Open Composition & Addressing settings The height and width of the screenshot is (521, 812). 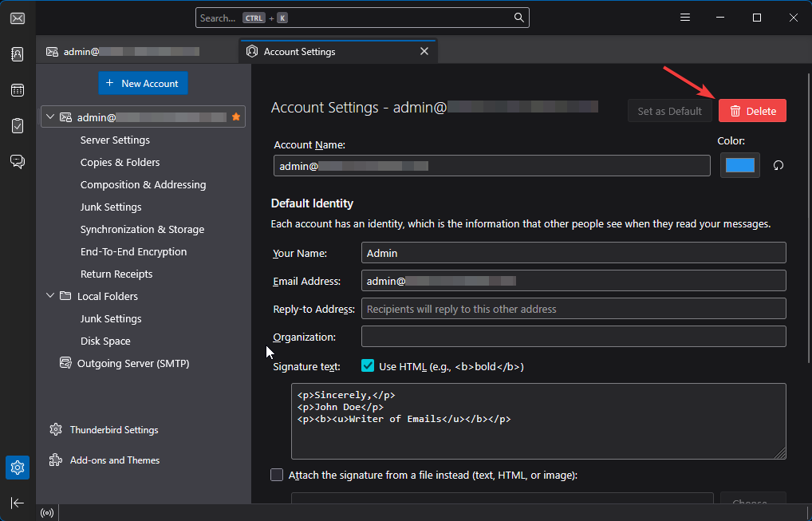click(x=143, y=184)
